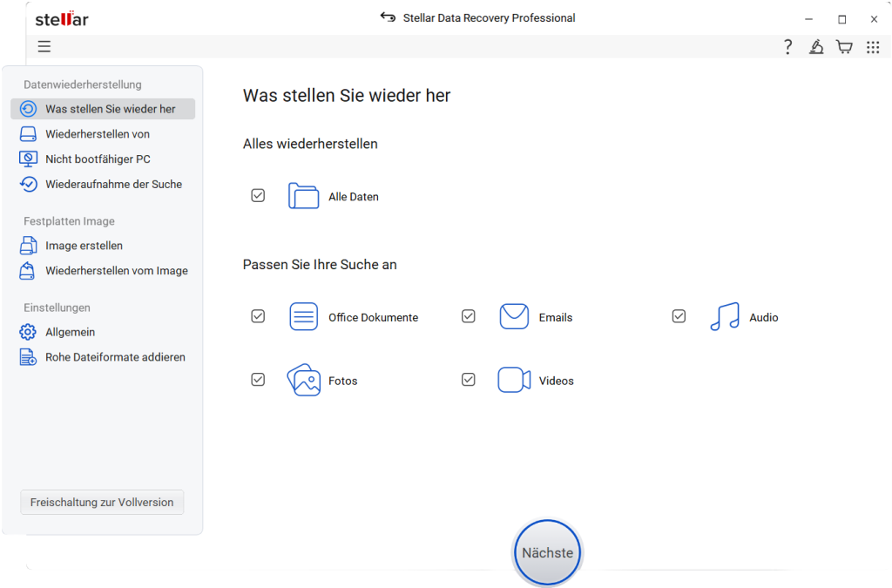This screenshot has height=588, width=892.
Task: Click the Emails envelope icon
Action: tap(514, 317)
